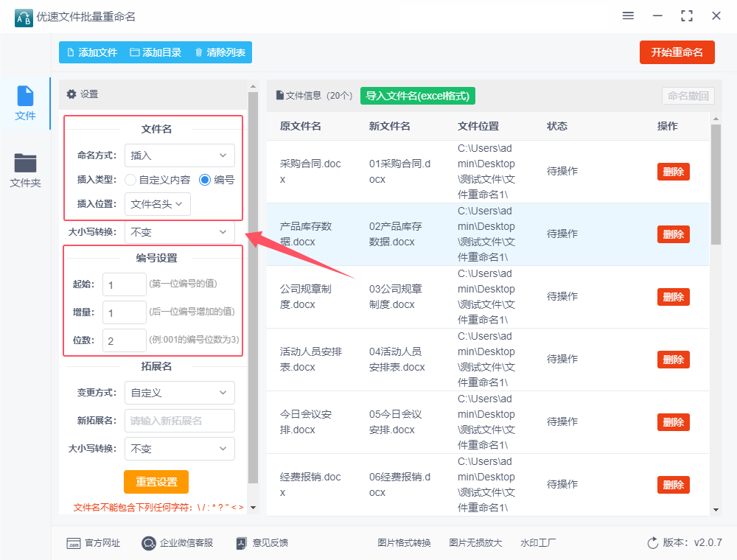Click settings panel scroll-up arrow
This screenshot has width=737, height=560.
click(253, 86)
